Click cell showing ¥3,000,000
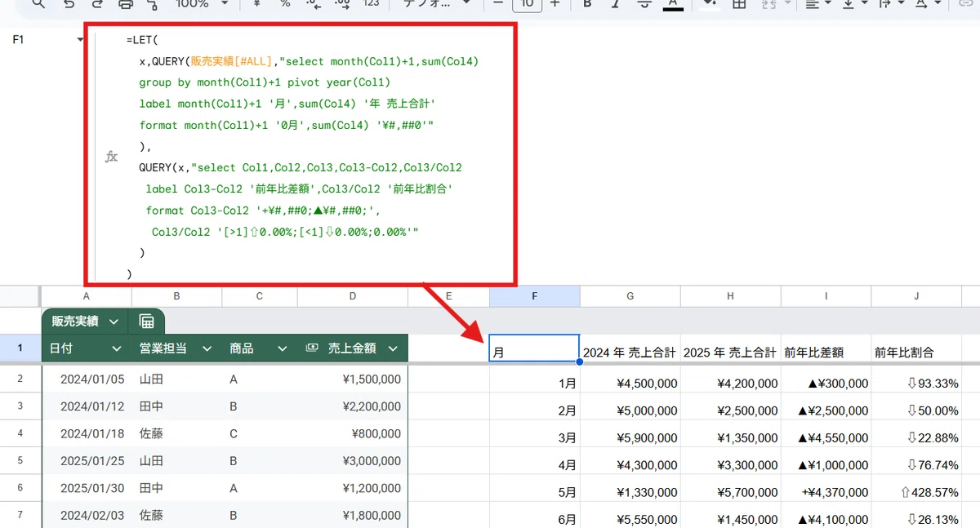Viewport: 980px width, 528px height. [x=353, y=461]
